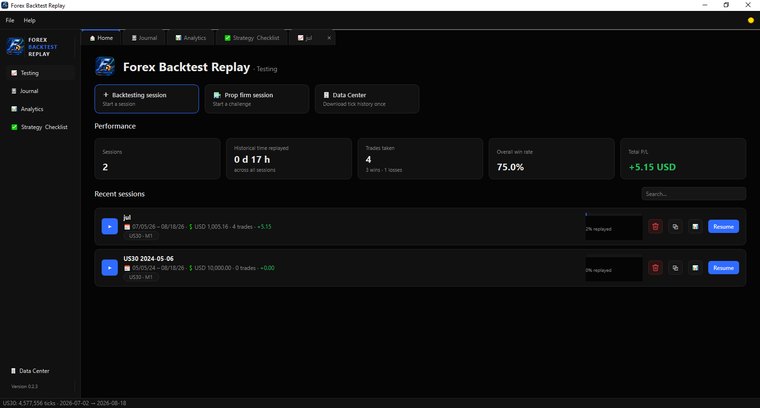
Task: Open analytics chart for US30 2024-05-06 session
Action: [x=695, y=267]
